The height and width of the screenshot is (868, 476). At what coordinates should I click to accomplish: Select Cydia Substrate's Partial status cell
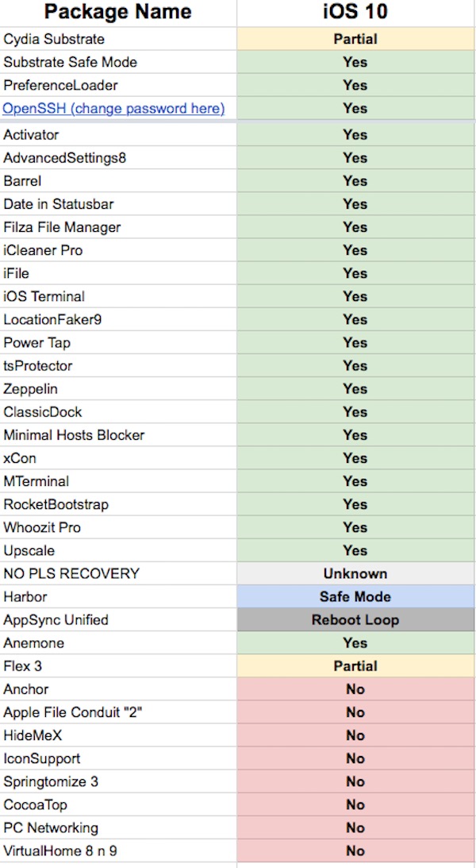click(355, 39)
